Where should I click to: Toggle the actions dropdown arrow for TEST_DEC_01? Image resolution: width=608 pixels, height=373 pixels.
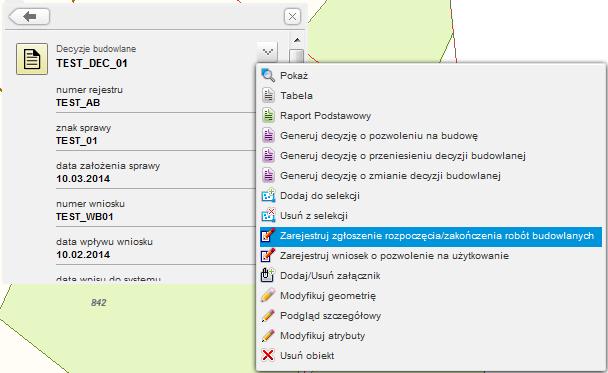(268, 52)
